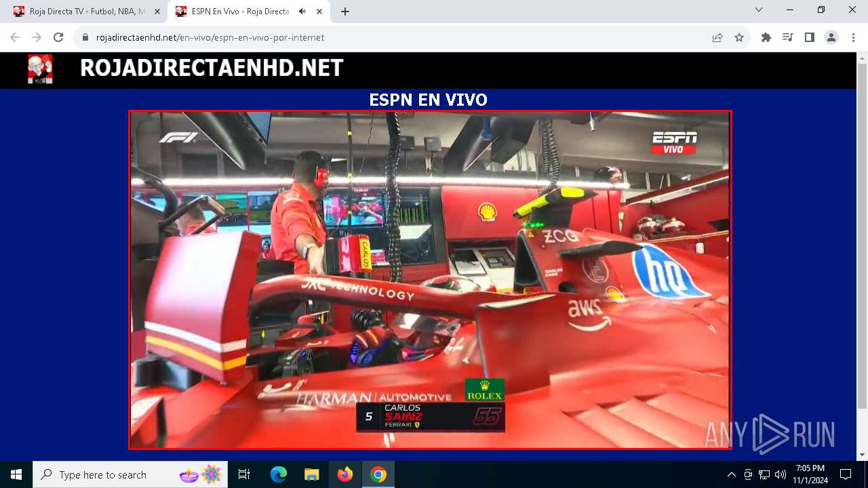Go forward to next page
The width and height of the screenshot is (868, 488).
tap(37, 37)
